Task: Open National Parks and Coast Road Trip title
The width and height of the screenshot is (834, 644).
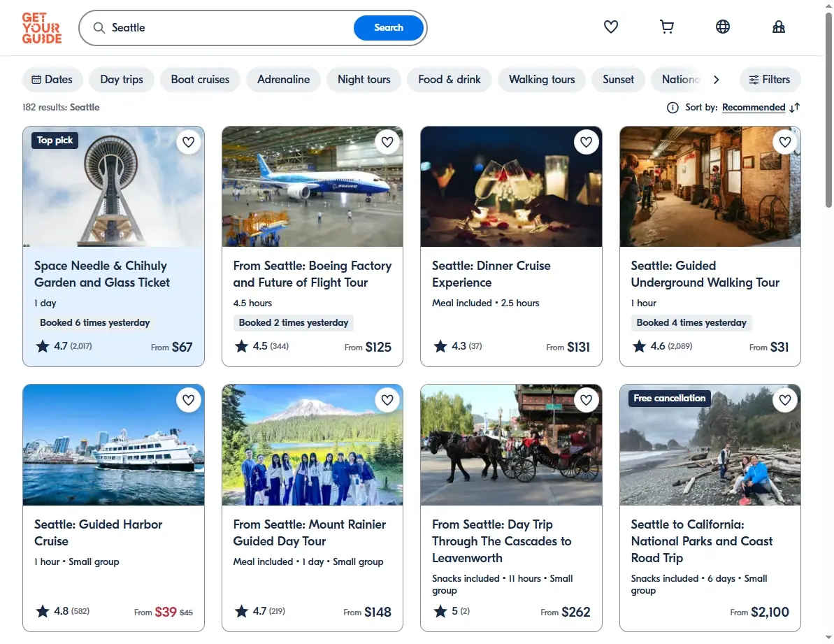Action: (702, 541)
